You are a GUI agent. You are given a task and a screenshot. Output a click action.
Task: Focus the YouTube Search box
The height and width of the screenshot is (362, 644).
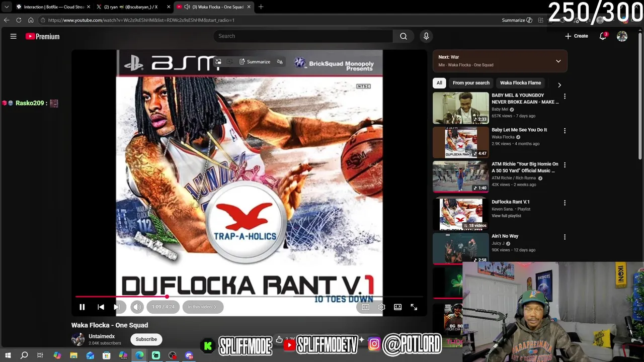pyautogui.click(x=303, y=36)
